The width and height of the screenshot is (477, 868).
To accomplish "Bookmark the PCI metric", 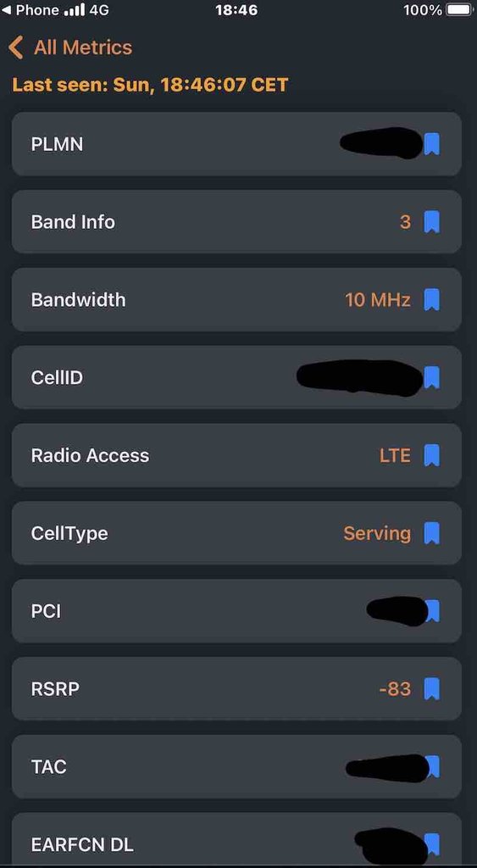I will coord(433,611).
